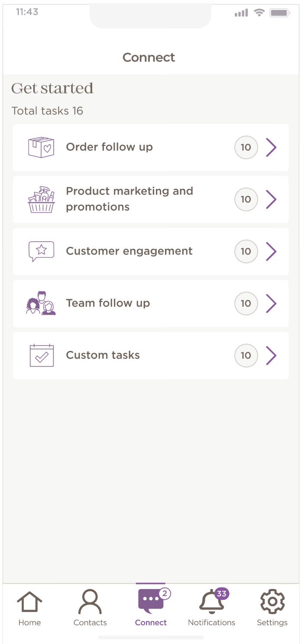Expand Customer engagement chevron arrow

click(x=271, y=251)
